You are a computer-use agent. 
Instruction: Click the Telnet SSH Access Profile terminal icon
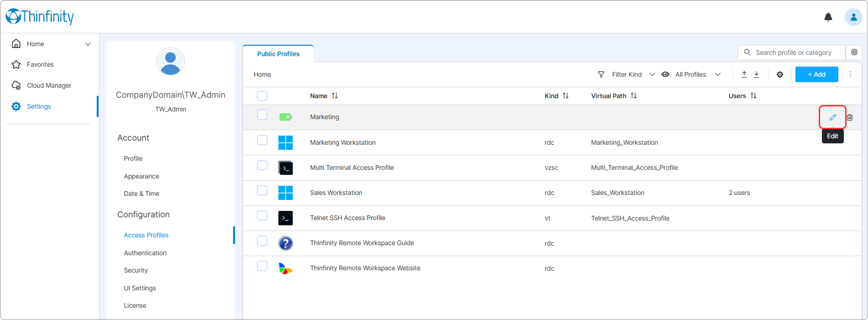tap(285, 218)
